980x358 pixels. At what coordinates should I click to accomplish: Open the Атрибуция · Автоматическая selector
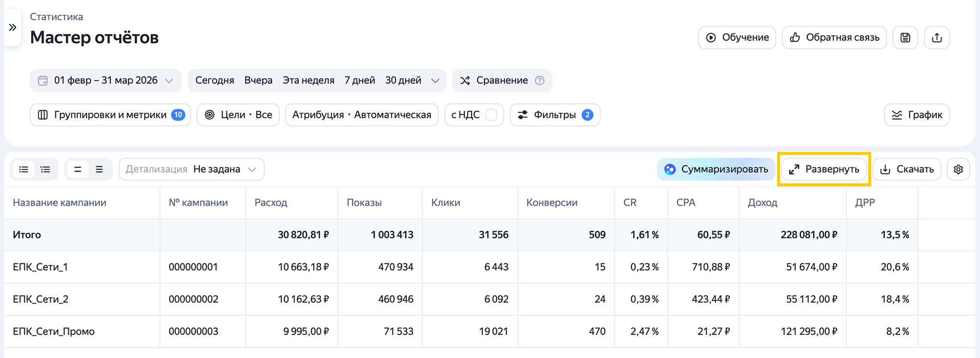(362, 115)
